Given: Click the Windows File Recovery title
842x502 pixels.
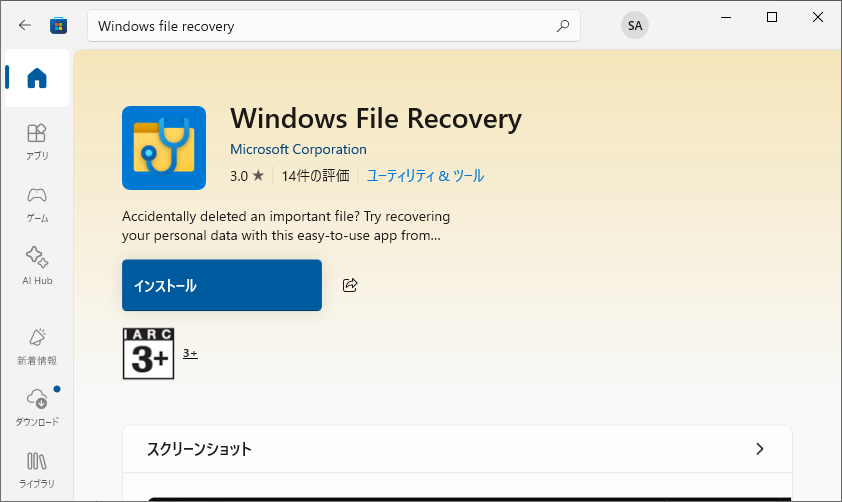Looking at the screenshot, I should (376, 119).
